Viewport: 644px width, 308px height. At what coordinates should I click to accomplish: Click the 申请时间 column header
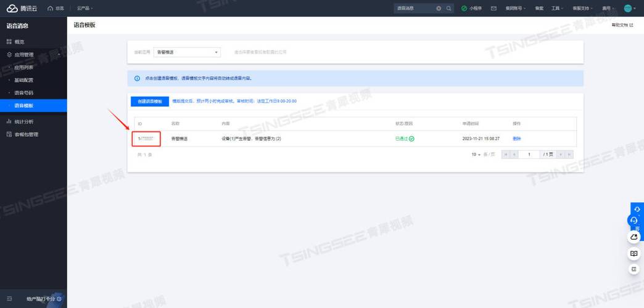click(470, 123)
